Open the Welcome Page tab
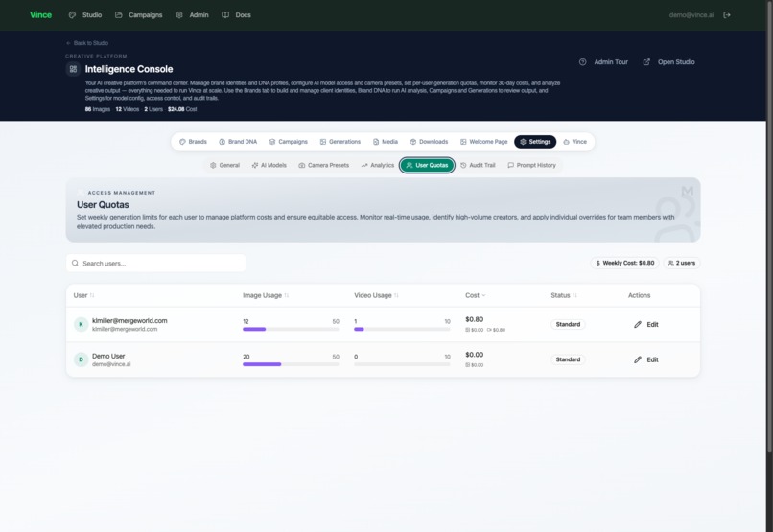This screenshot has width=773, height=532. [483, 142]
